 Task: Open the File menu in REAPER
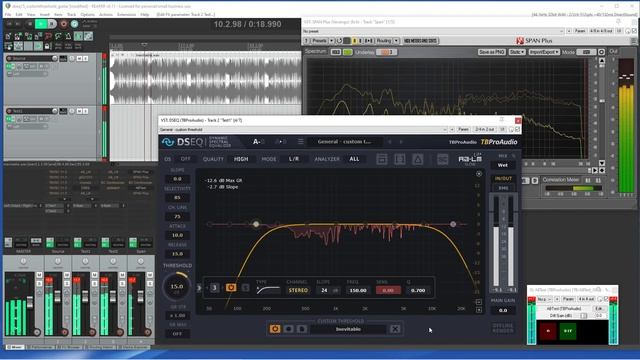(x=8, y=14)
